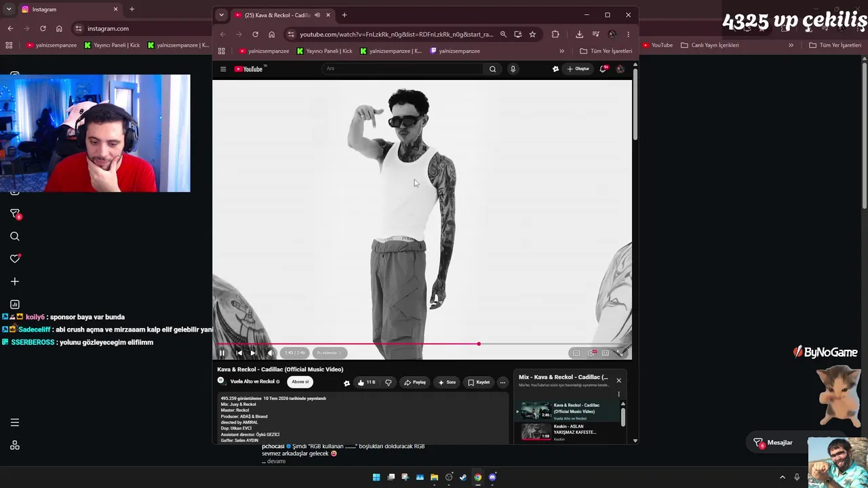
Task: Switch the player to theater mode
Action: tap(606, 352)
